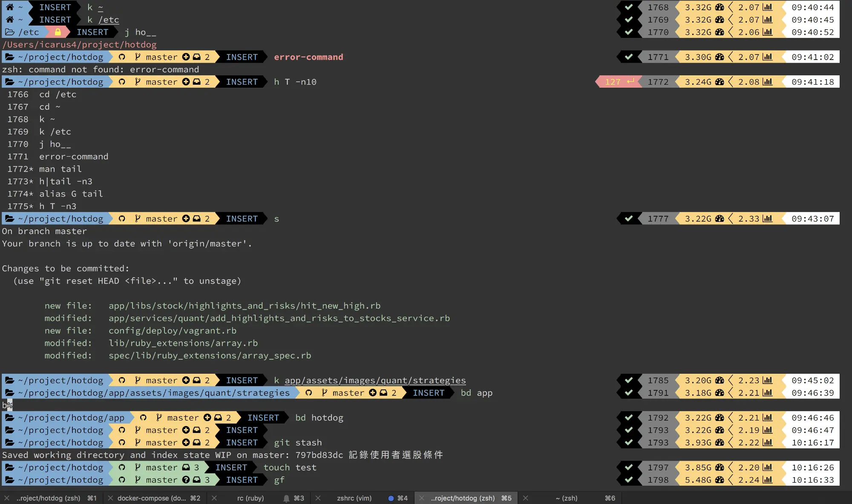Close the rc (ruby) tab with its X
Viewport: 852px width, 504px height.
point(215,498)
